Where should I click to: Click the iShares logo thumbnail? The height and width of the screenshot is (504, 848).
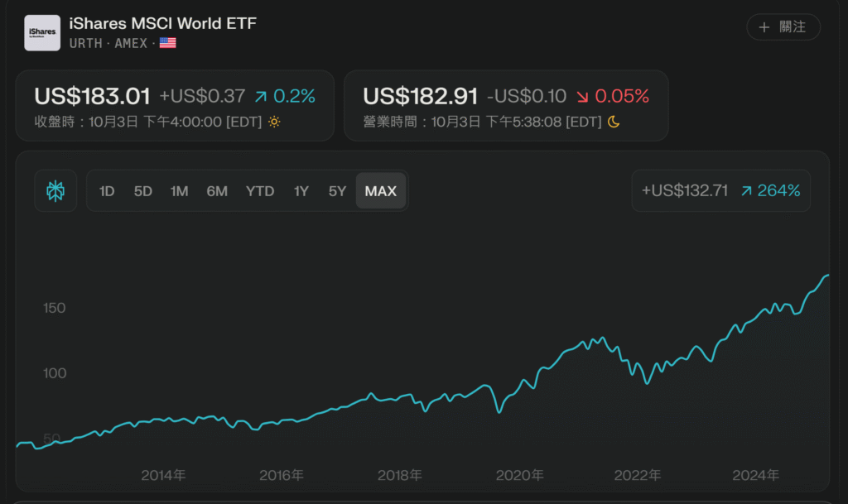42,33
